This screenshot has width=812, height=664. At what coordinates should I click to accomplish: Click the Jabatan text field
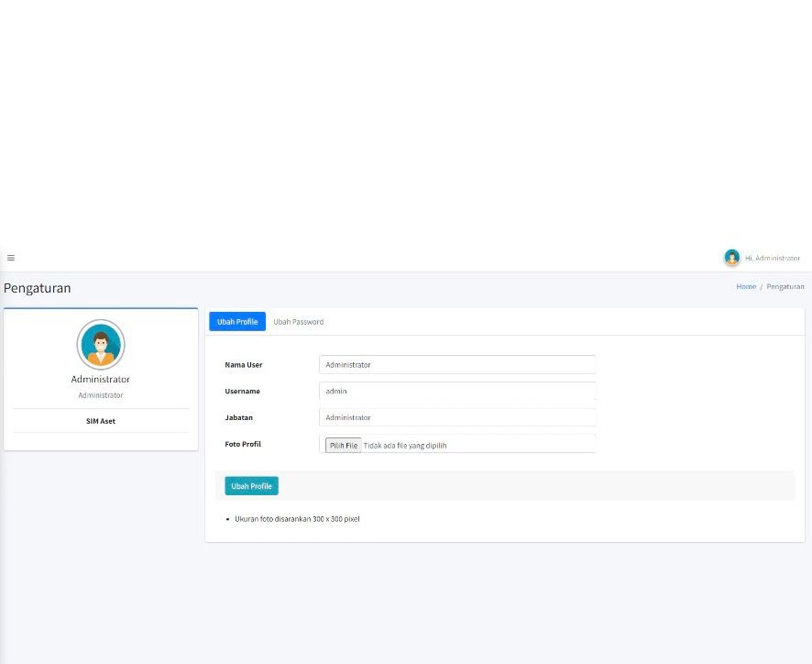(x=457, y=417)
